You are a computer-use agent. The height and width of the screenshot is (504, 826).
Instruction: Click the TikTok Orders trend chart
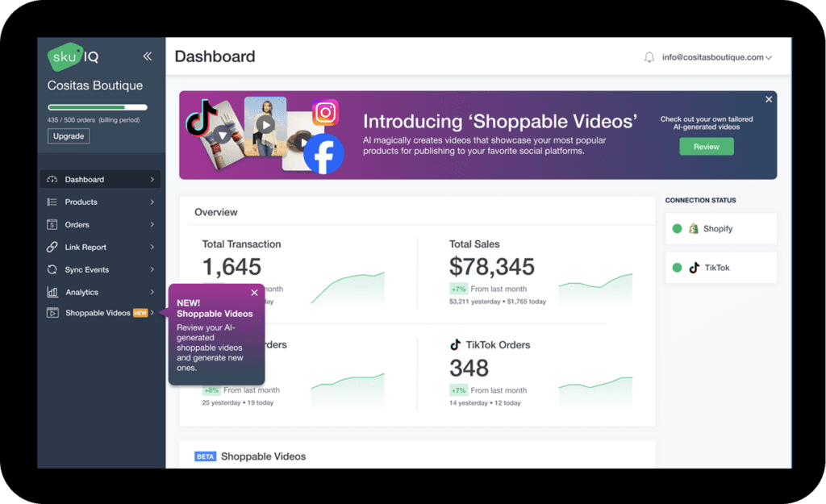[595, 392]
